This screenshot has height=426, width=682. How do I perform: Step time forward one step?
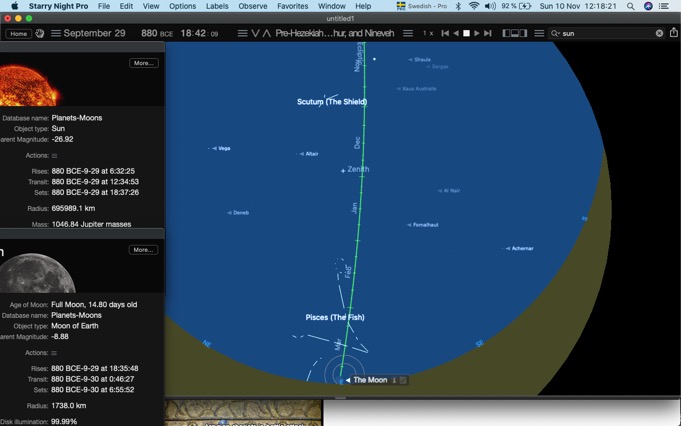point(488,34)
